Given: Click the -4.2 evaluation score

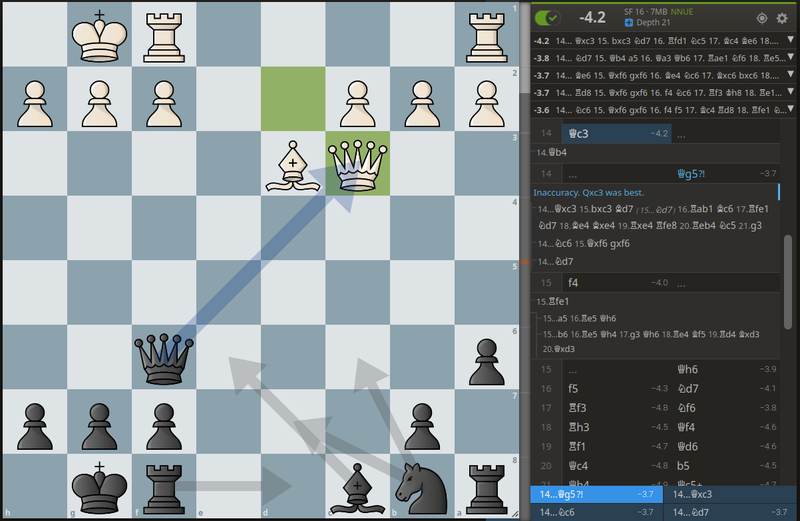Looking at the screenshot, I should click(592, 18).
